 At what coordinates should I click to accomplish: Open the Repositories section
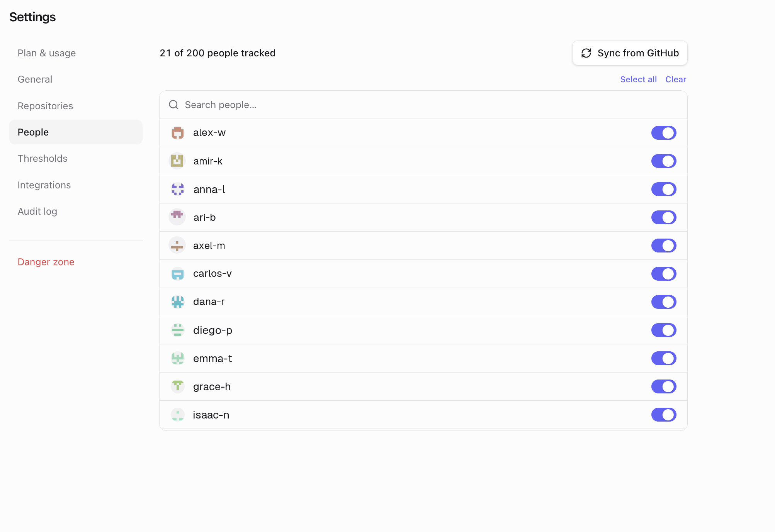coord(76,106)
